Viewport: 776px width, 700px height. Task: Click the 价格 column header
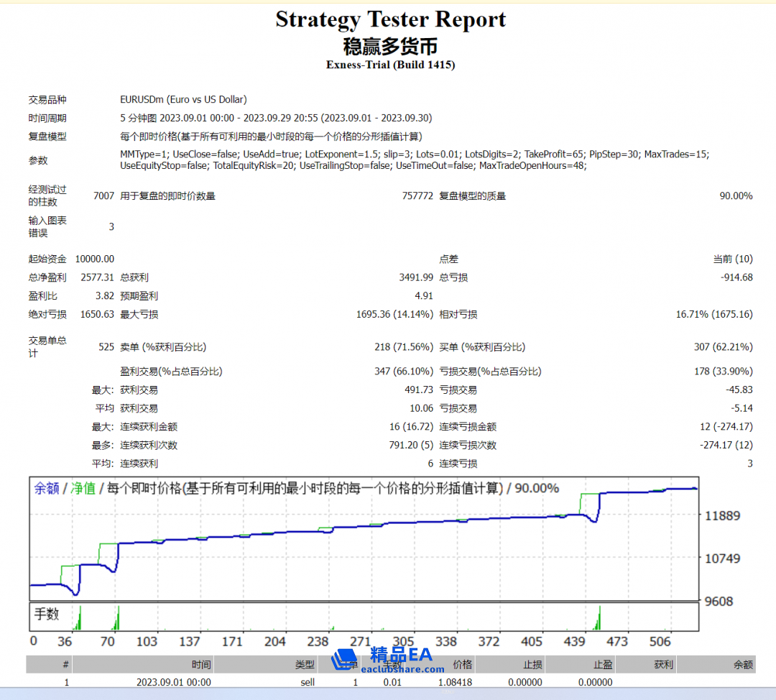tap(462, 665)
